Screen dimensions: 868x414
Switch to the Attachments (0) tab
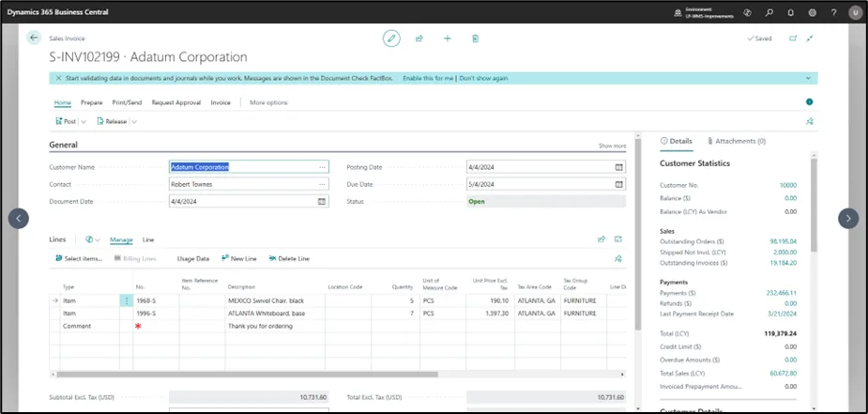pos(737,141)
